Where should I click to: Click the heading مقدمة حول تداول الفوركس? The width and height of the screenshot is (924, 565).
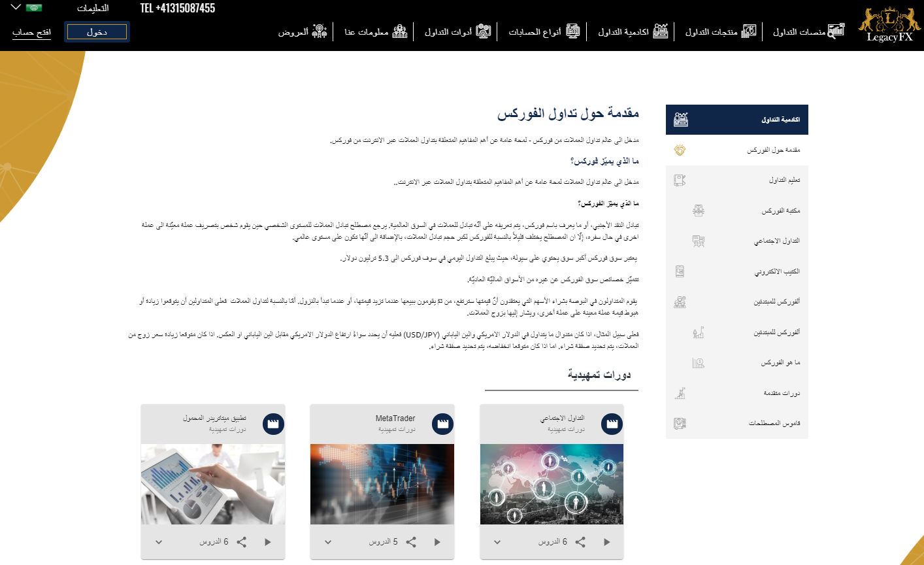(x=569, y=113)
